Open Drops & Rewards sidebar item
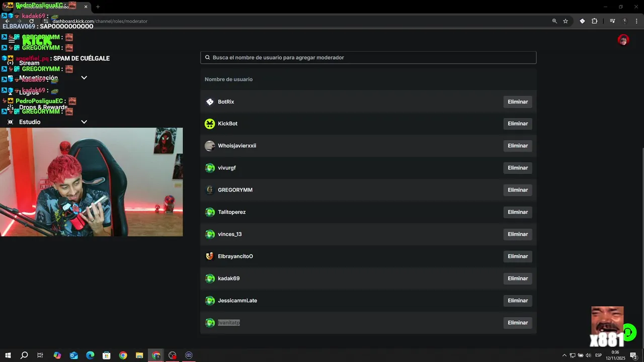644x362 pixels. coord(43,107)
